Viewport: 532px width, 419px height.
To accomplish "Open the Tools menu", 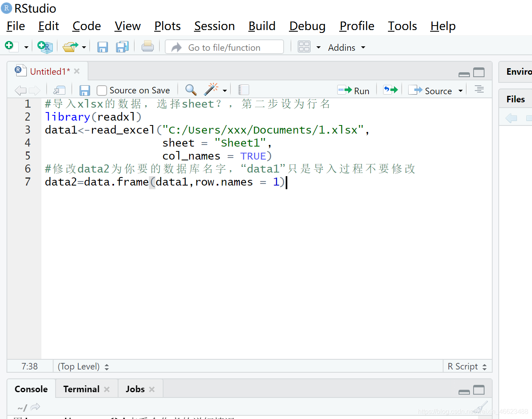I will [x=402, y=26].
